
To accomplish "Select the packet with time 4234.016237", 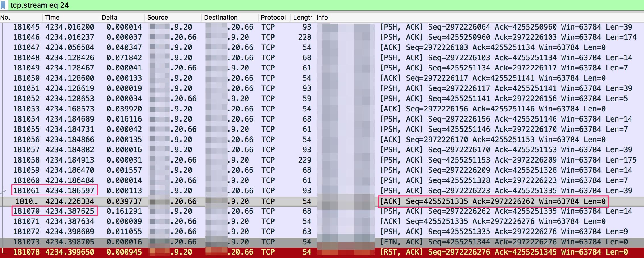I will pyautogui.click(x=70, y=37).
